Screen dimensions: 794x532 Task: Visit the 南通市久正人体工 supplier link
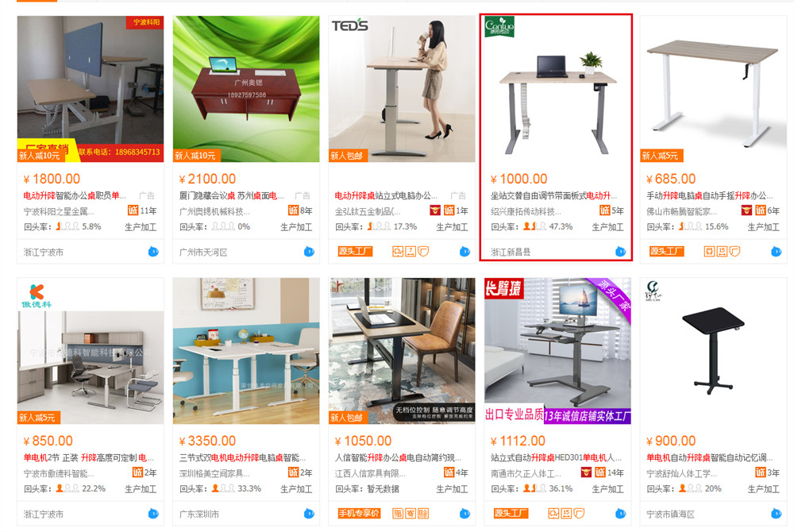click(x=526, y=473)
